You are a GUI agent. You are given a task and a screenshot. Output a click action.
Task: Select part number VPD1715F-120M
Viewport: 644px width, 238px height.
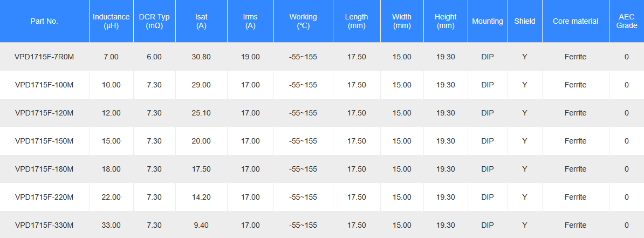point(44,113)
